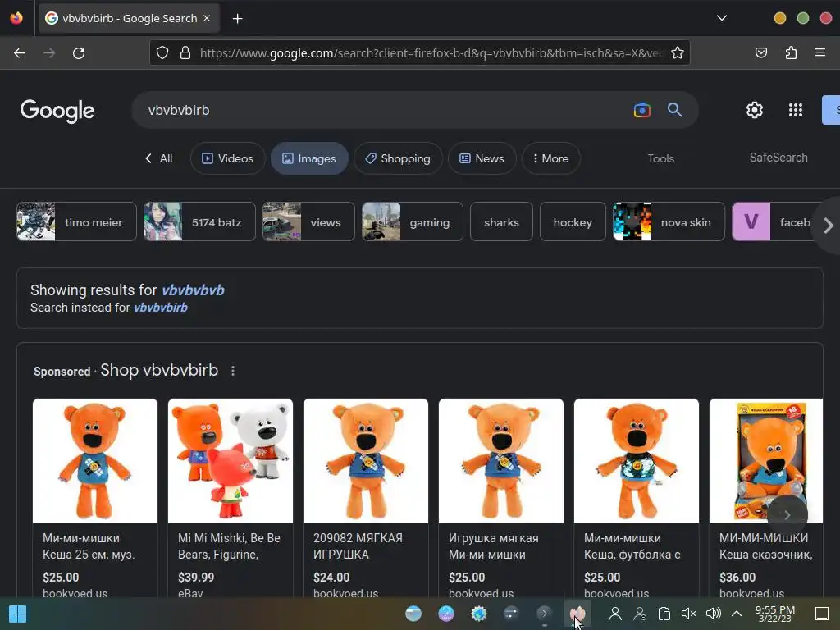Open the Windows Start menu

pos(18,614)
